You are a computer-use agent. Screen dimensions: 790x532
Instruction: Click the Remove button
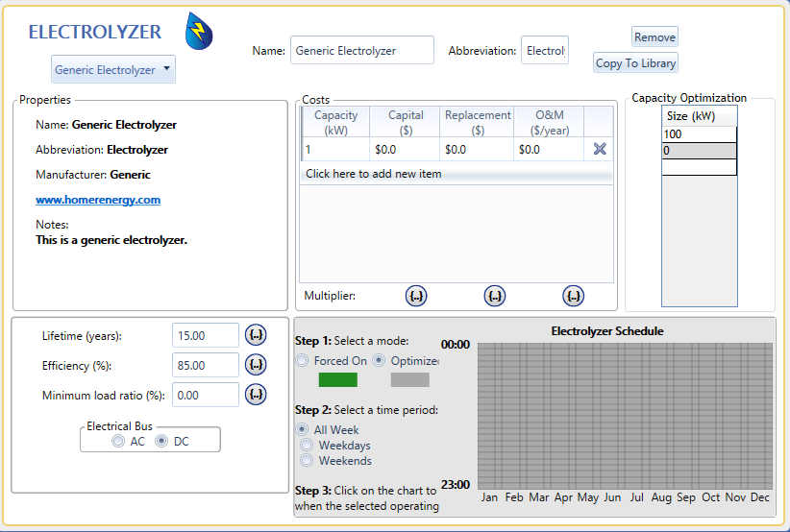(654, 37)
